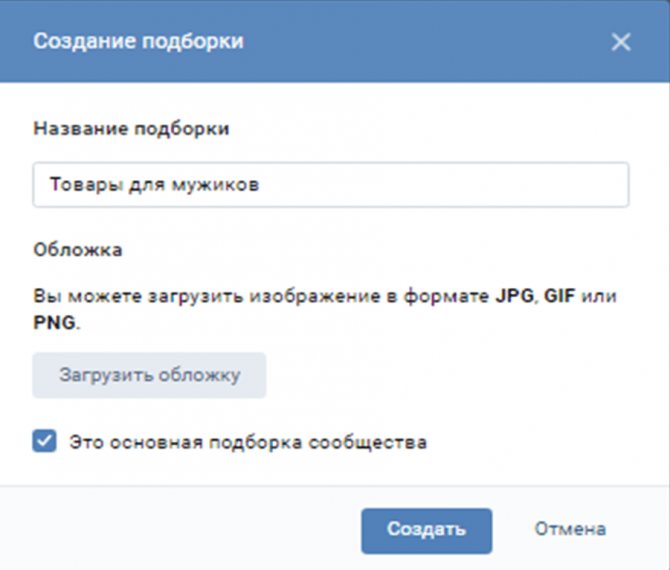The height and width of the screenshot is (570, 670).
Task: Click inside the Название подборки text field
Action: pos(331,185)
